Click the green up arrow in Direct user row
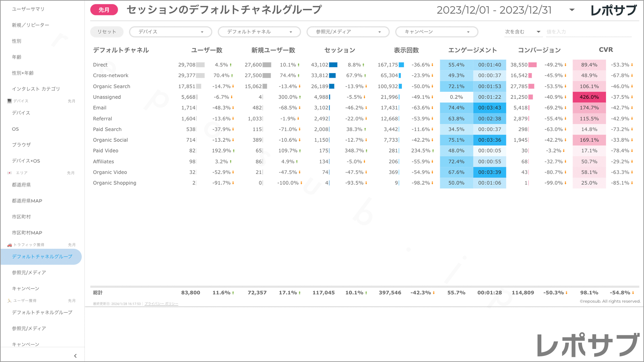 (x=231, y=65)
